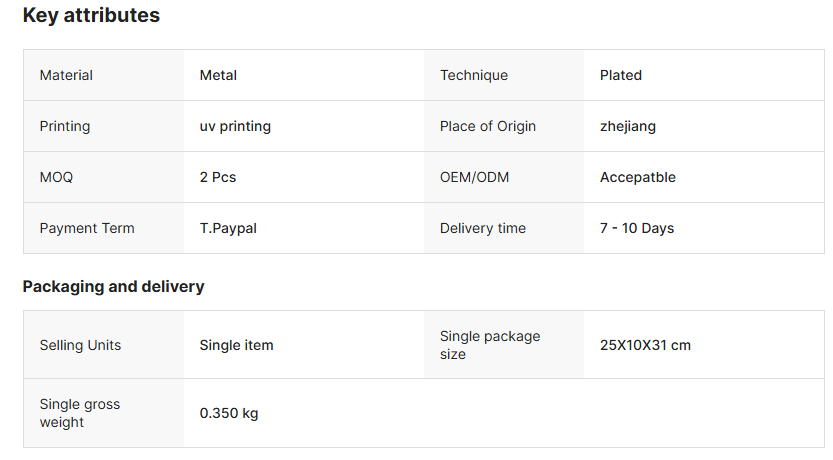Select the OEM/ODM label cell

[x=474, y=177]
